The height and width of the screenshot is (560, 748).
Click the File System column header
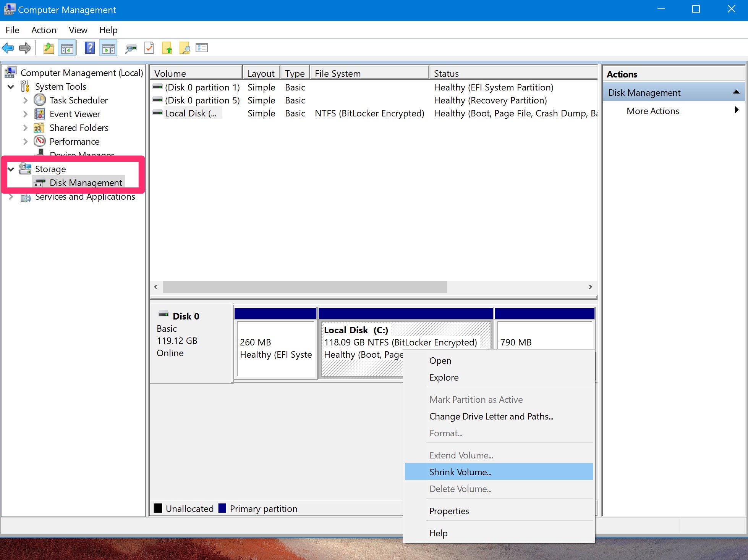(x=369, y=73)
